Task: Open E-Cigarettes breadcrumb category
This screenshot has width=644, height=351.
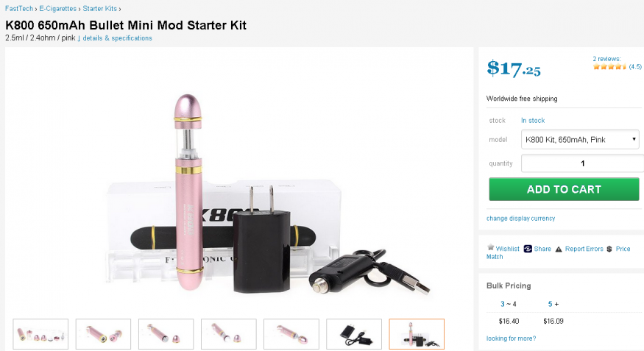Action: point(58,9)
